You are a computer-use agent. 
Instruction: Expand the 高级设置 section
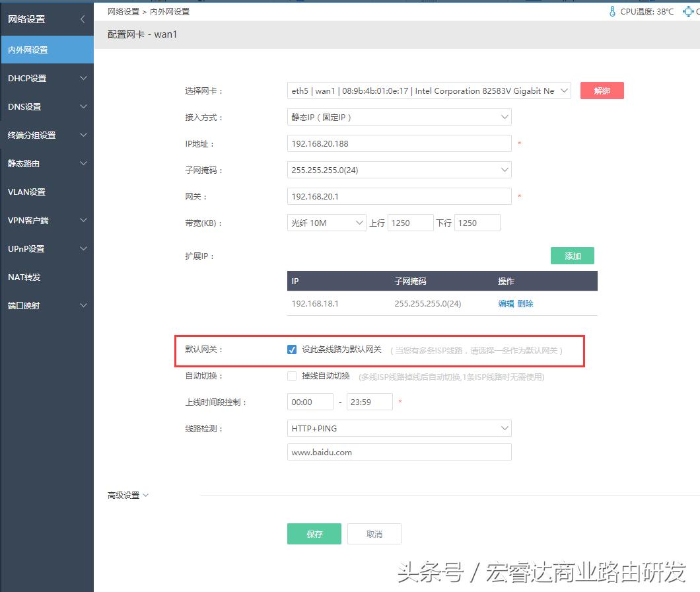(128, 494)
